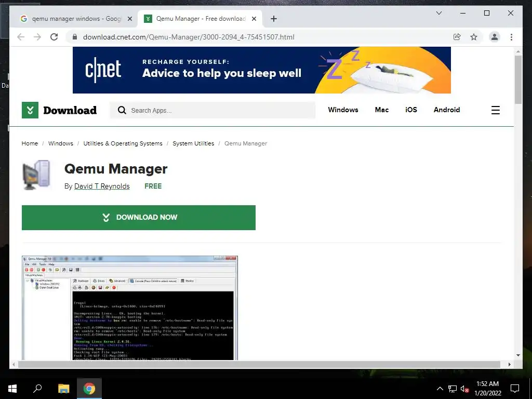
Task: Open the tab search dropdown
Action: point(438,13)
